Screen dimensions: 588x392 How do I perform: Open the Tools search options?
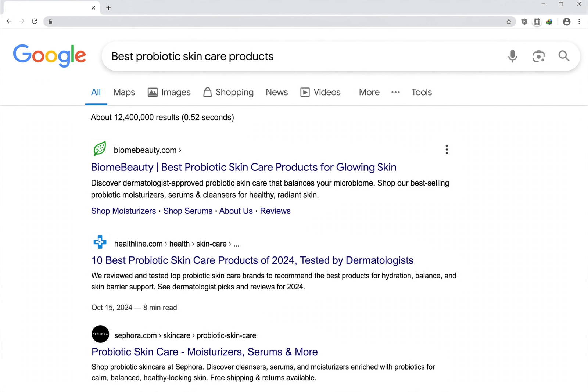coord(422,92)
